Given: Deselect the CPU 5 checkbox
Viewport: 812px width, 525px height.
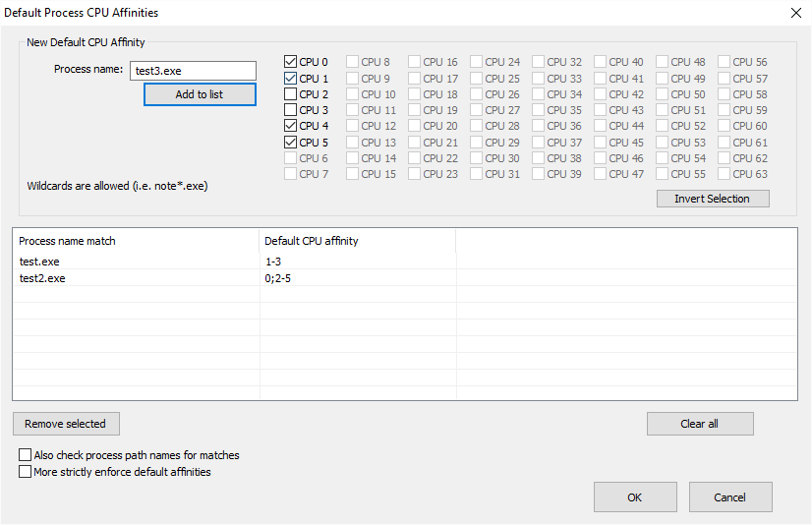Looking at the screenshot, I should click(291, 143).
